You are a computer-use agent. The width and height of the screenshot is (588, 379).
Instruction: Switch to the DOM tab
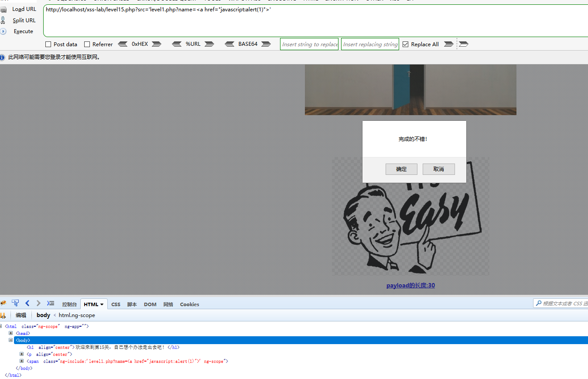pos(150,304)
